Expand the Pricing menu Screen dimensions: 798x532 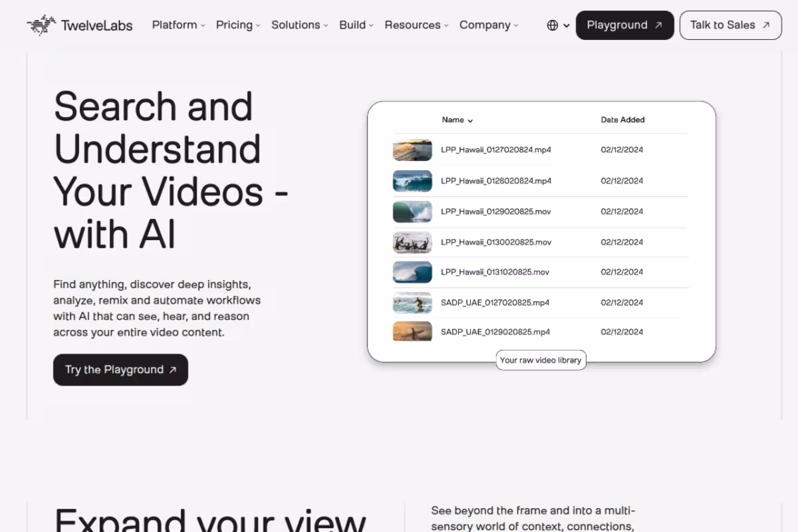(239, 25)
